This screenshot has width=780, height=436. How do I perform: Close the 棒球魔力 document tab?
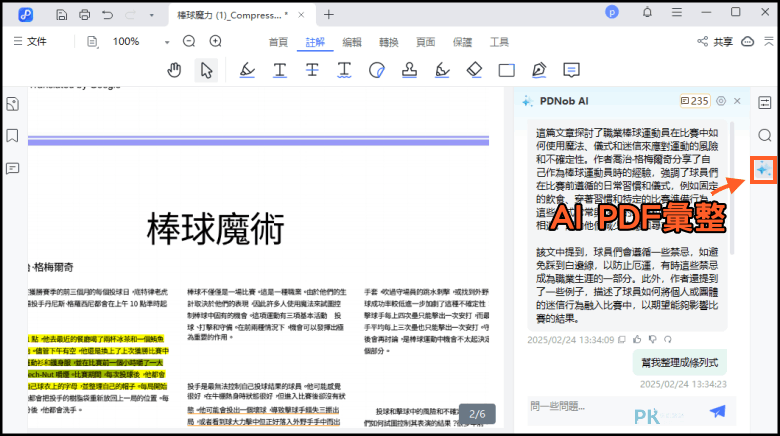pos(301,15)
